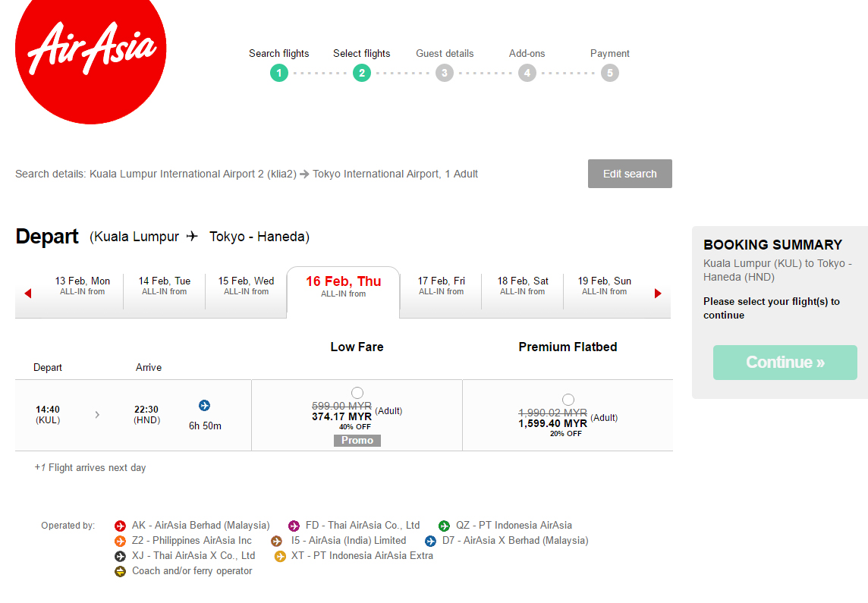Click step 1 circle under Search flights
Screen dimensions: 868x603
(279, 73)
